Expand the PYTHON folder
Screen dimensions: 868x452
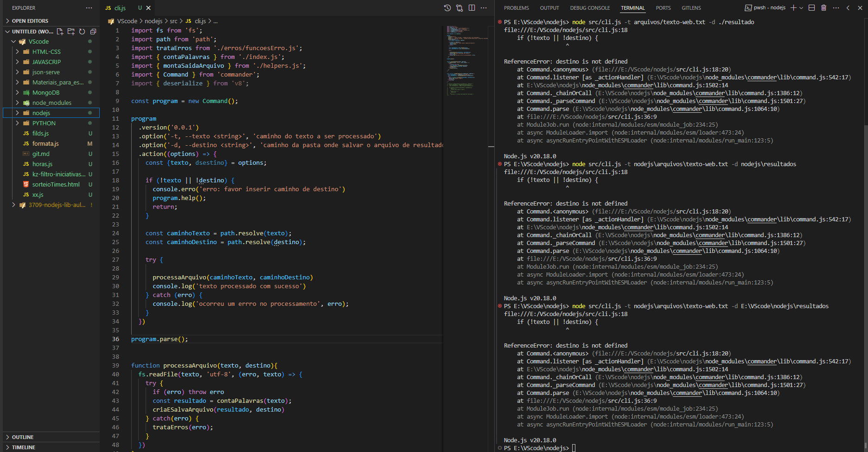(51, 123)
